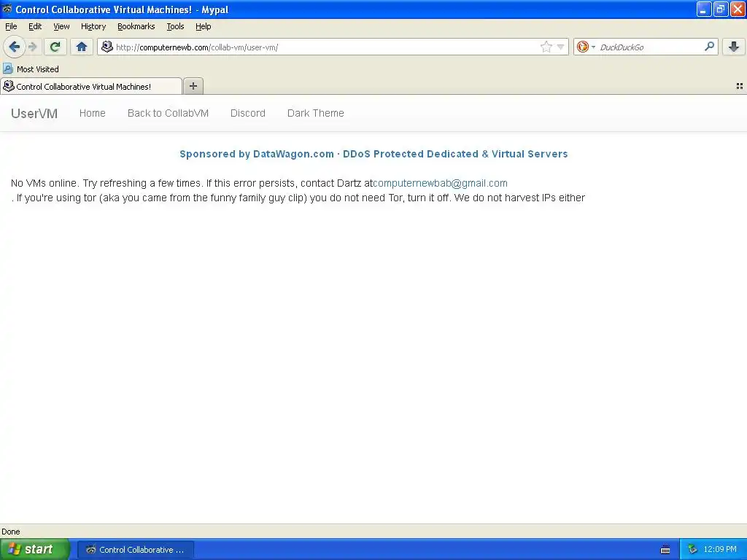Viewport: 747px width, 560px height.
Task: Open the Edit menu
Action: 35,26
